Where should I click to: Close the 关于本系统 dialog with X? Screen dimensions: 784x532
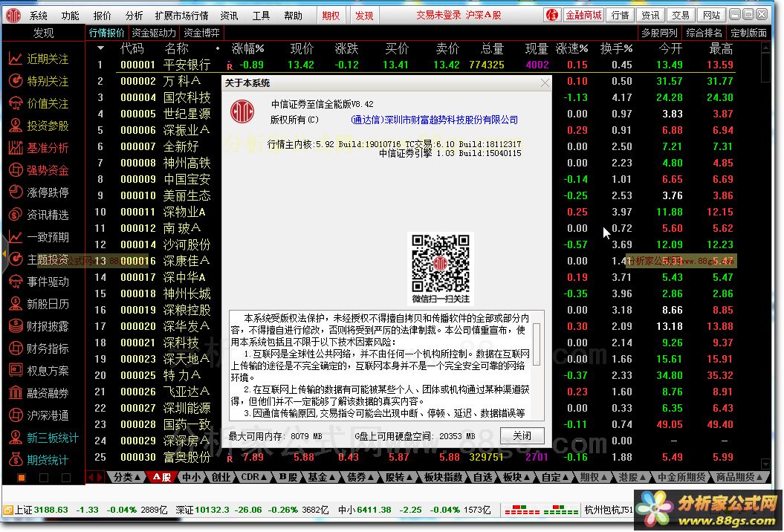click(545, 83)
